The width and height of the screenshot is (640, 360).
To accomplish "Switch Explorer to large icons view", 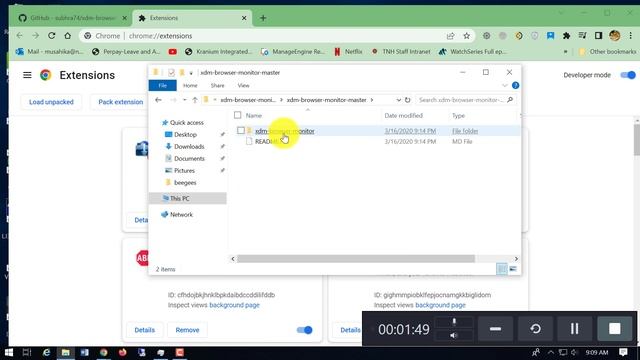I will coord(513,269).
